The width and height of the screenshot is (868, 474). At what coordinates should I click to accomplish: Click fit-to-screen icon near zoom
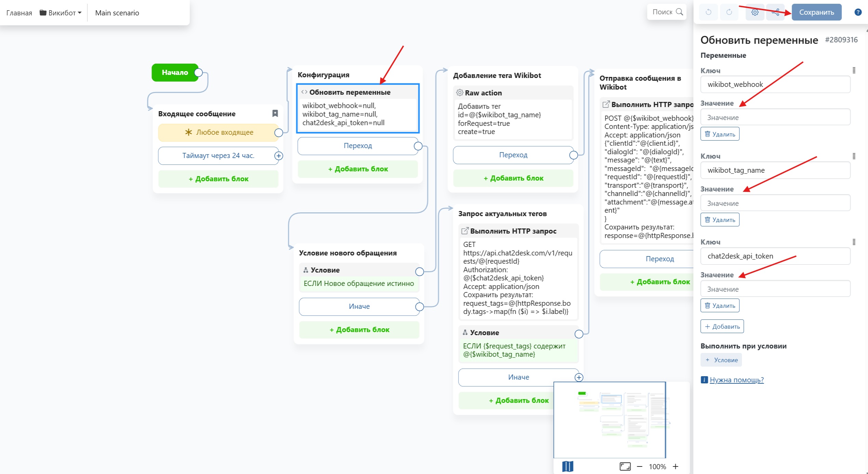click(625, 466)
